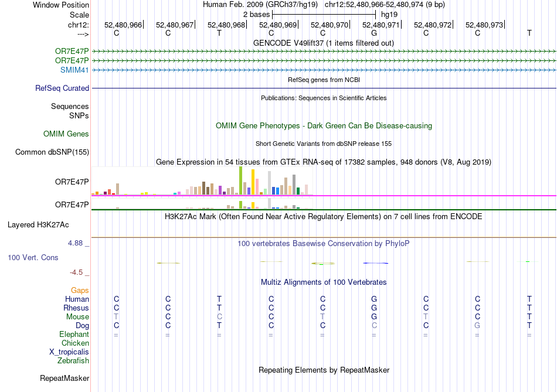Image resolution: width=557 pixels, height=392 pixels.
Task: Click the lower OR7E47P GTEx expression chart
Action: click(x=202, y=204)
